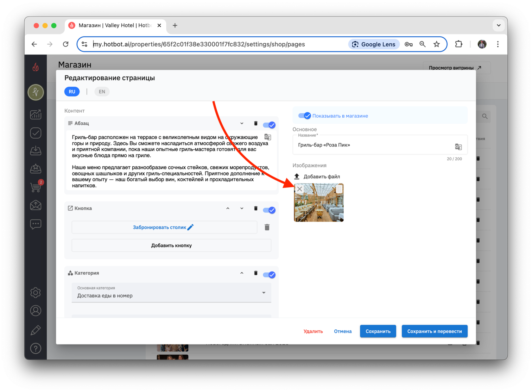The image size is (532, 392).
Task: Bookmark the page with star icon
Action: point(437,44)
